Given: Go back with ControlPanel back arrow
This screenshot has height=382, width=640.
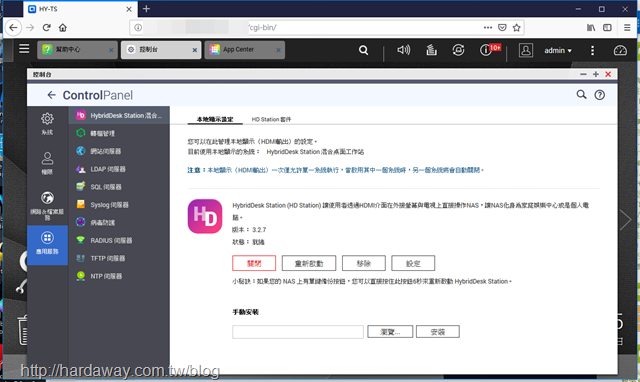Looking at the screenshot, I should (x=51, y=95).
